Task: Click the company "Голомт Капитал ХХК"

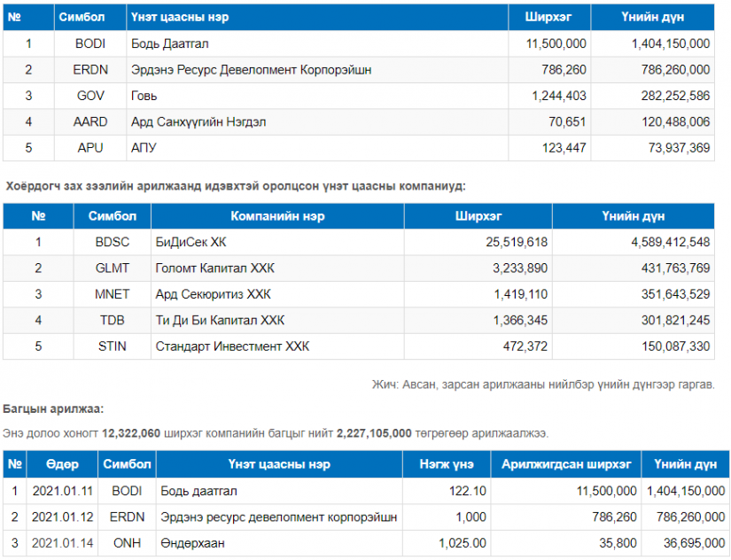Action: [215, 268]
